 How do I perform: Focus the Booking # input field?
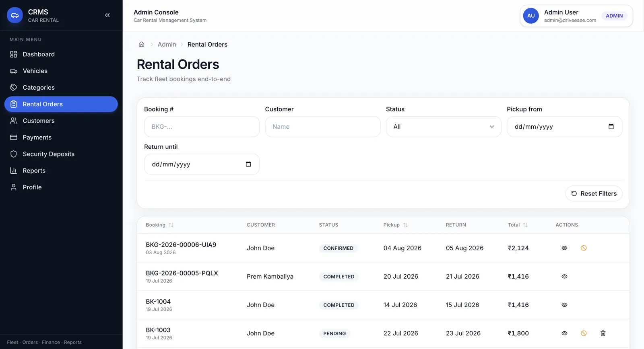click(202, 127)
